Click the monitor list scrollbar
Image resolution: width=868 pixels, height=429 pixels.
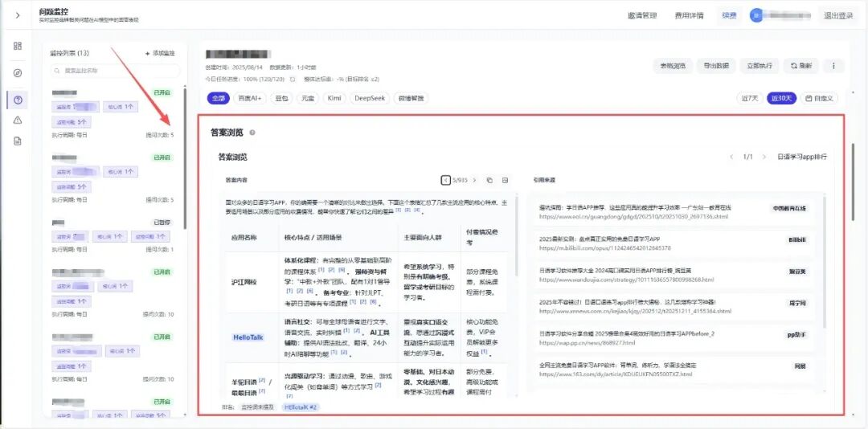(x=184, y=157)
